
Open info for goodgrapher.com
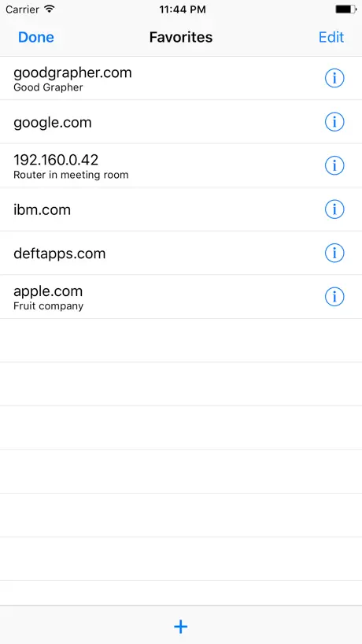pyautogui.click(x=334, y=78)
